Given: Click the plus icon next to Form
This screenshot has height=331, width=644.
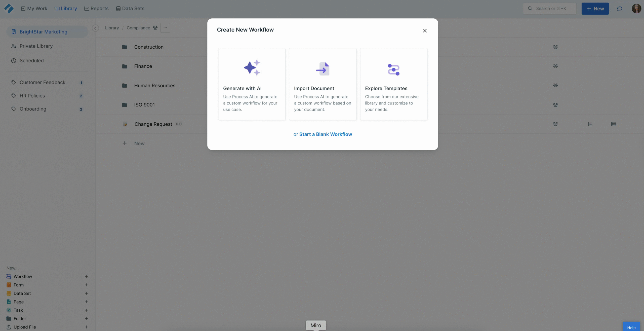Looking at the screenshot, I should pyautogui.click(x=87, y=285).
